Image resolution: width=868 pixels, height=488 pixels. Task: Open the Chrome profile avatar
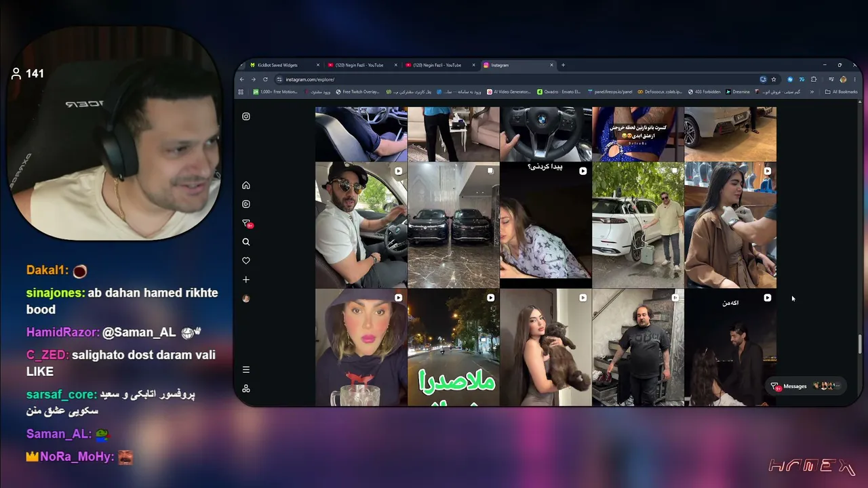click(844, 79)
